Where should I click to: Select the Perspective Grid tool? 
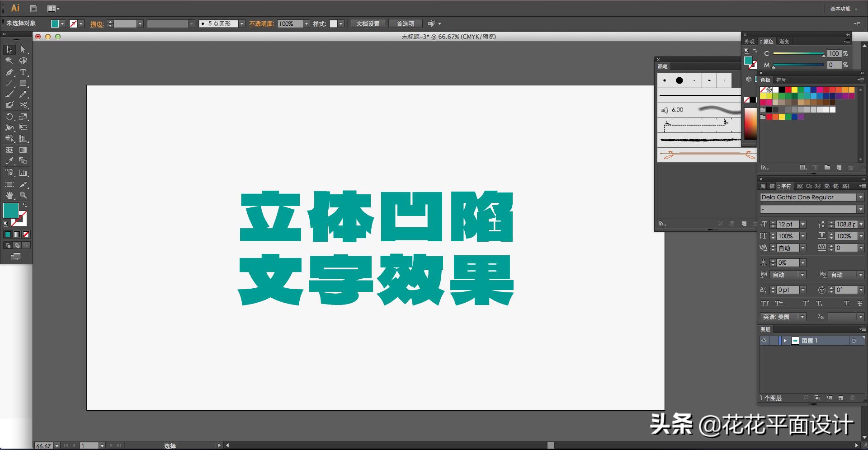tap(23, 139)
